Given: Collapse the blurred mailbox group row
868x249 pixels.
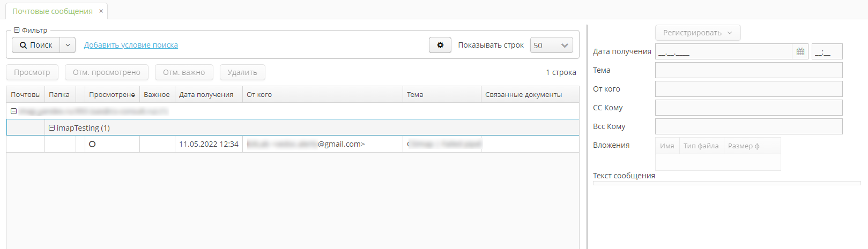Looking at the screenshot, I should pos(14,111).
